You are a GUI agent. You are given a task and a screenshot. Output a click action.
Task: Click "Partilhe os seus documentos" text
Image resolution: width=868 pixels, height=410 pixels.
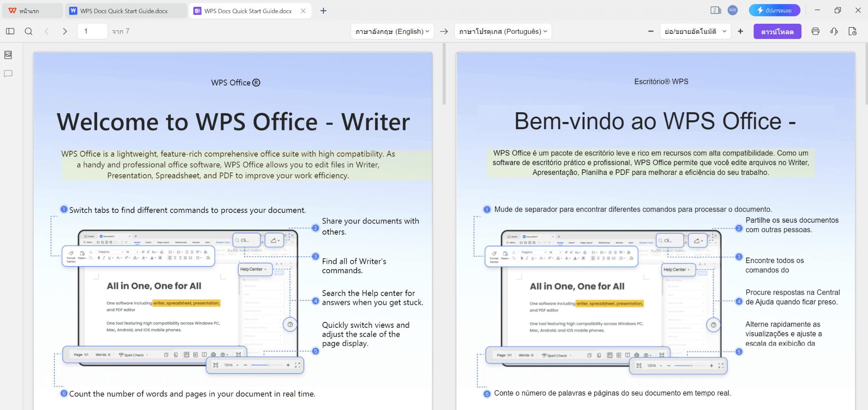(792, 225)
